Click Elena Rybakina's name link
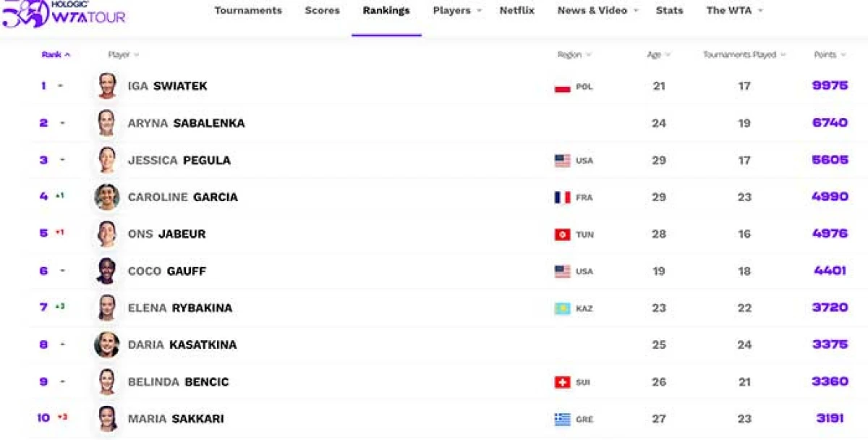 tap(180, 308)
